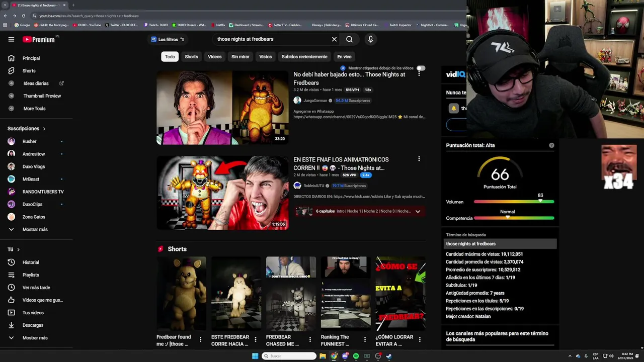This screenshot has width=644, height=362.
Task: Open Thumbnail Preview tool
Action: tap(42, 96)
